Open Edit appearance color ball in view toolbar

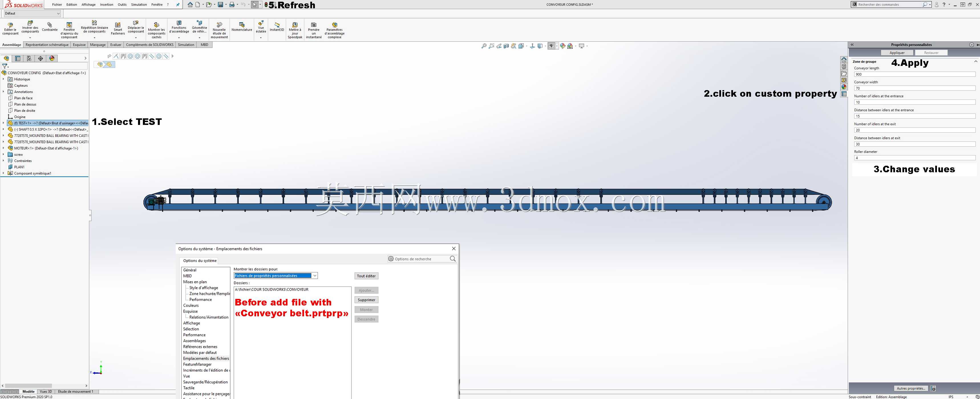pyautogui.click(x=563, y=46)
